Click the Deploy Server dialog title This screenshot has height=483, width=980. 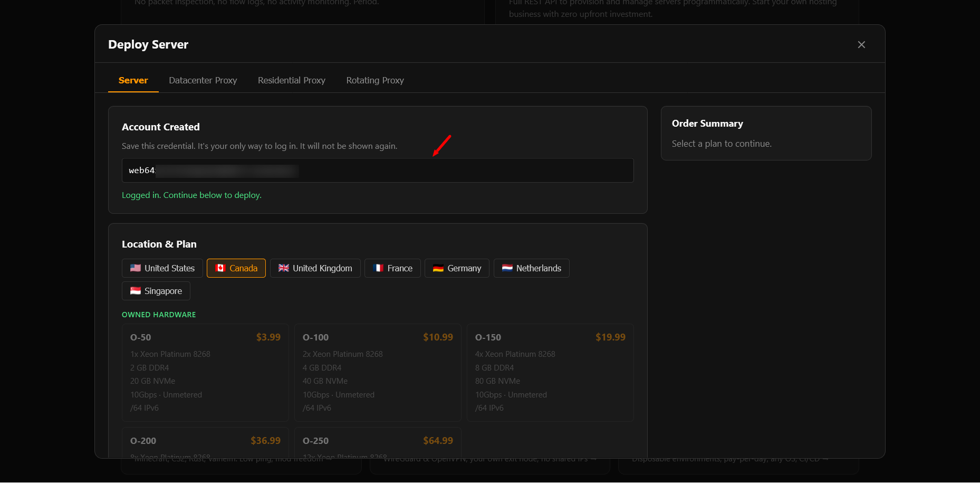pyautogui.click(x=148, y=45)
